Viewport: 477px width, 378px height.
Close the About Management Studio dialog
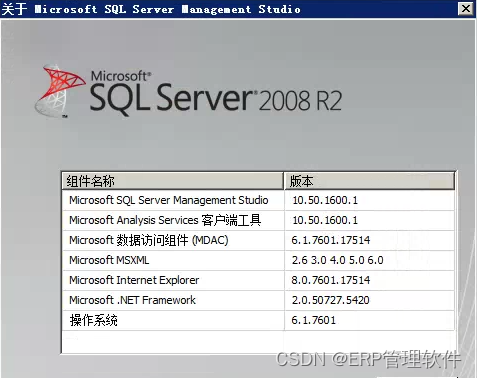coord(466,9)
